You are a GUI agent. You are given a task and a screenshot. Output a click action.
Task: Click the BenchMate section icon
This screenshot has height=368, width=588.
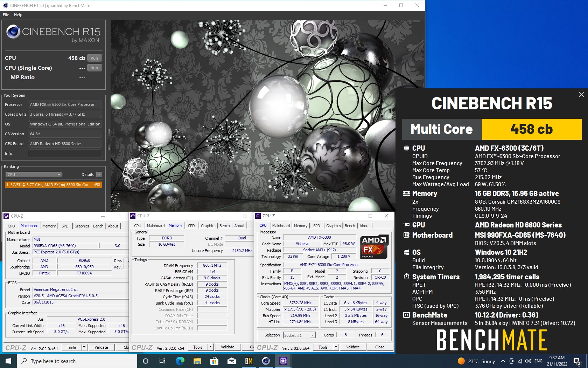point(406,315)
